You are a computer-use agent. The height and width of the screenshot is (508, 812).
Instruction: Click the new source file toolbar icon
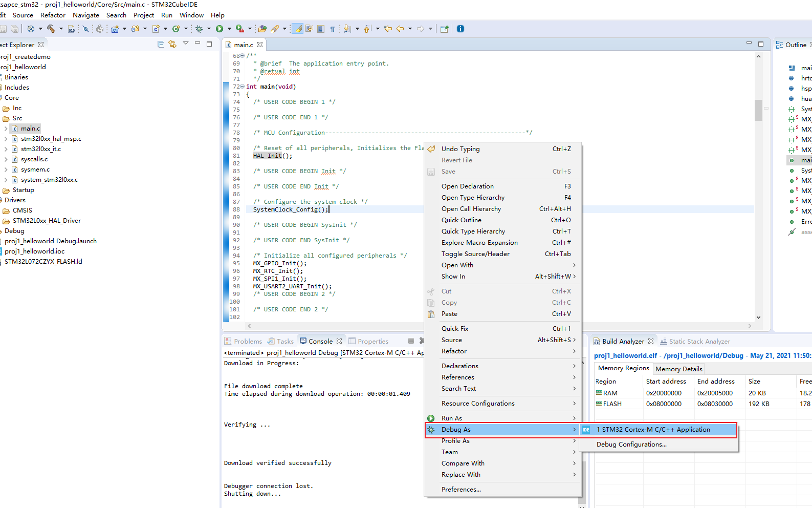pos(156,29)
